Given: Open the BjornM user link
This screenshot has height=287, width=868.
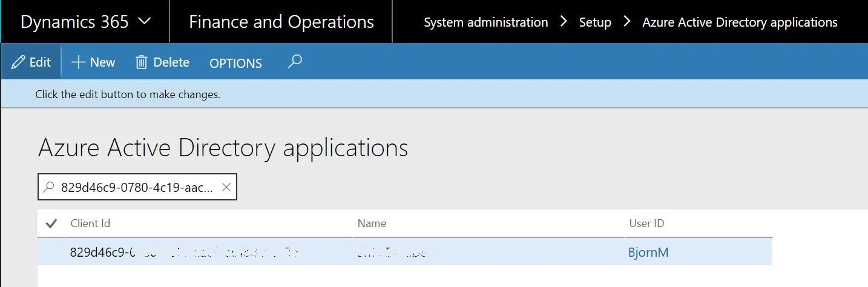Looking at the screenshot, I should 648,252.
